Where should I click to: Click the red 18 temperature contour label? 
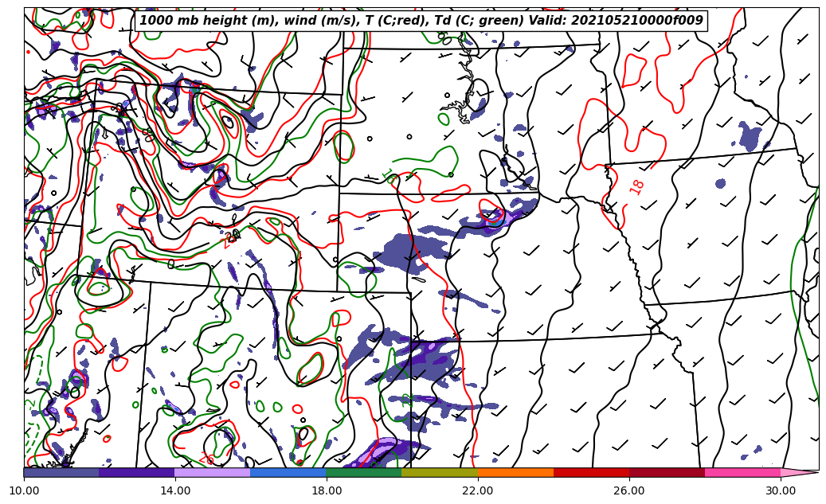coord(637,187)
